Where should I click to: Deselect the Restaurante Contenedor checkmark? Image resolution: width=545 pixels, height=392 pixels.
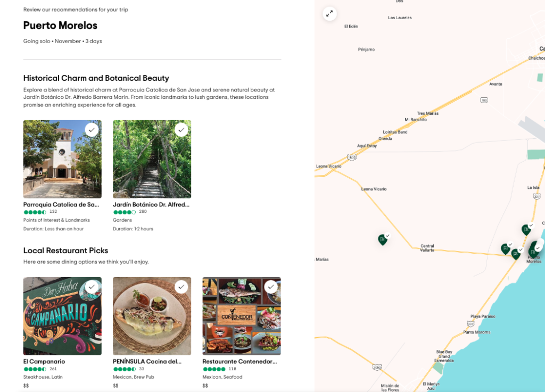tap(271, 287)
